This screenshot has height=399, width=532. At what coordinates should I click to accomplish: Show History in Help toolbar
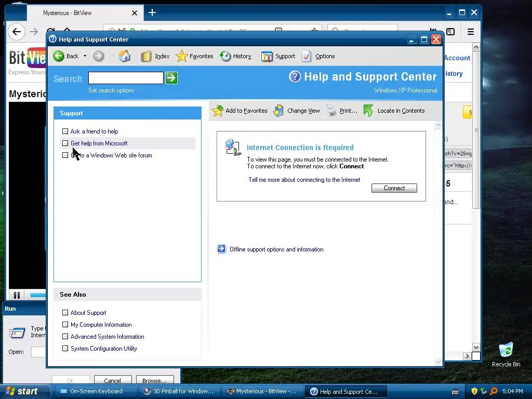[235, 56]
